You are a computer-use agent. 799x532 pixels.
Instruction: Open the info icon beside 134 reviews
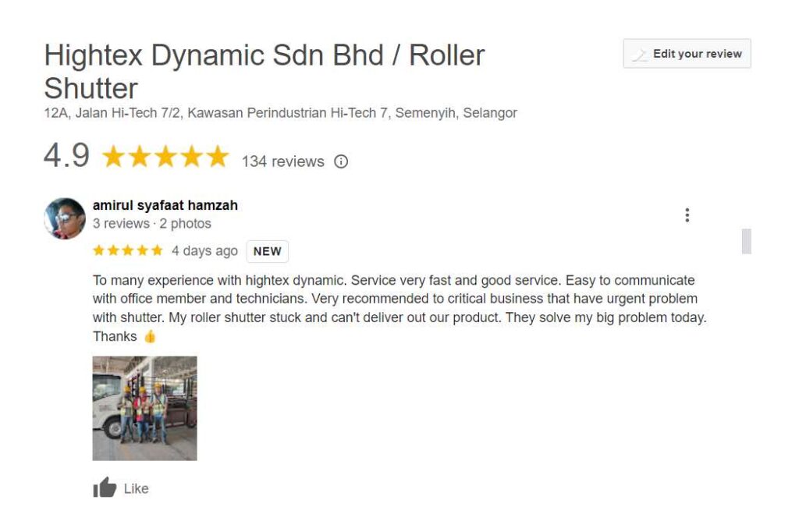341,161
